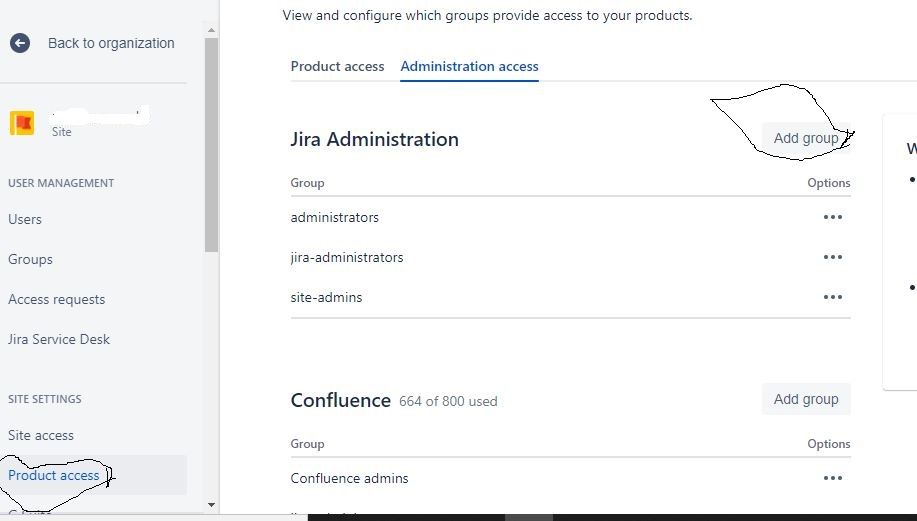Open options menu for jira-administrators group
The width and height of the screenshot is (917, 521).
point(833,257)
